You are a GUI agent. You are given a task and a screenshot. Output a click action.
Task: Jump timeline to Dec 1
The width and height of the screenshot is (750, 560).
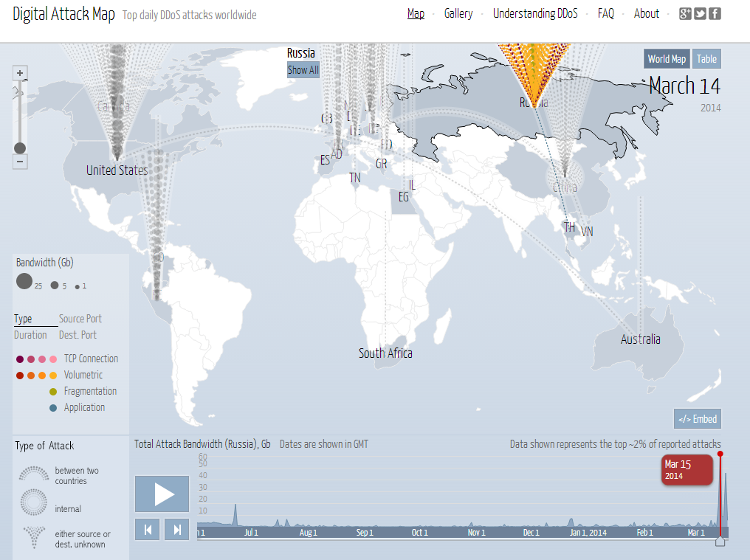(x=531, y=532)
